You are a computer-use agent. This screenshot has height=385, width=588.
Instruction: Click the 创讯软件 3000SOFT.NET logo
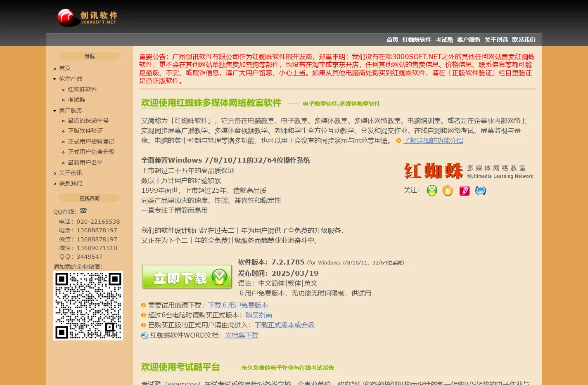88,17
